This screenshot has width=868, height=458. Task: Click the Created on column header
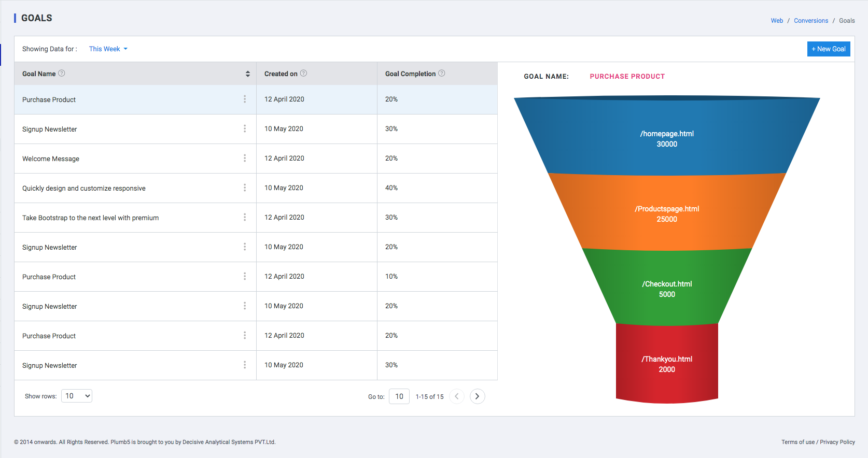coord(317,74)
